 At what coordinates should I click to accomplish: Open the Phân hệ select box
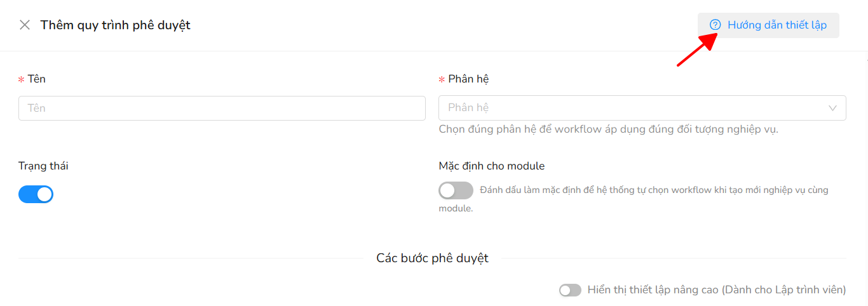coord(642,108)
